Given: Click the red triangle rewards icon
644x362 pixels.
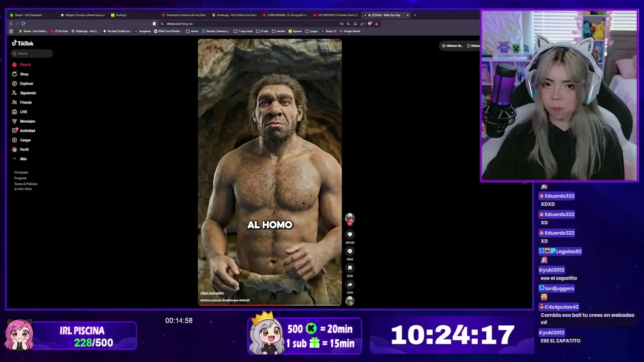Looking at the screenshot, I should point(376,24).
